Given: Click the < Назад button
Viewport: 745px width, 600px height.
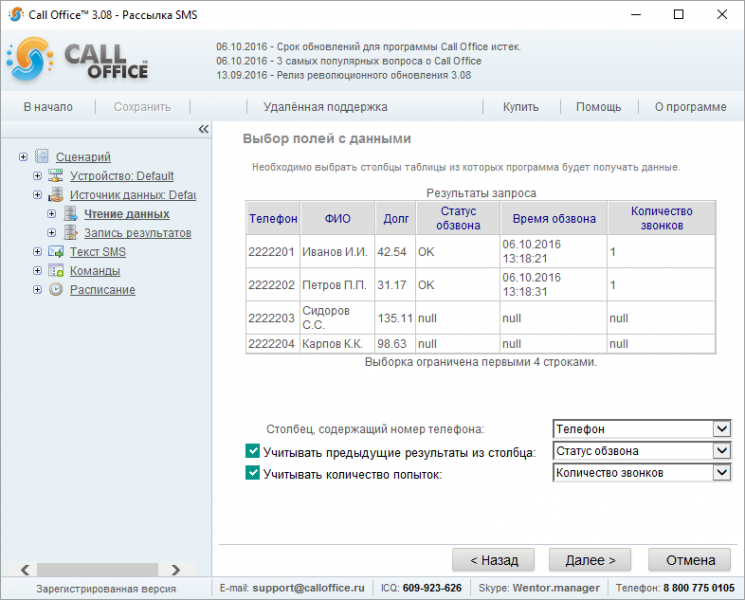Looking at the screenshot, I should pos(493,560).
